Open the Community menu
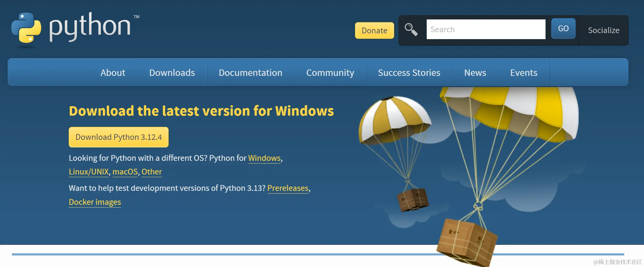Image resolution: width=644 pixels, height=267 pixels. (x=330, y=73)
